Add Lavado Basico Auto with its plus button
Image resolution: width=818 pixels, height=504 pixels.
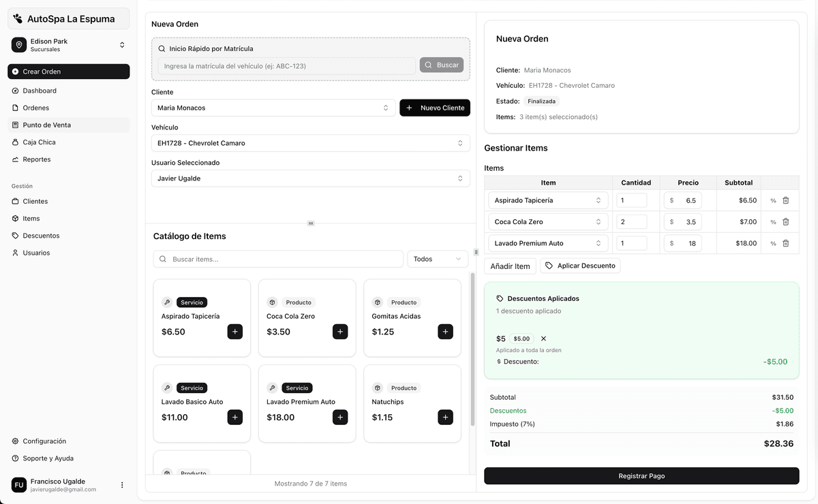tap(234, 417)
